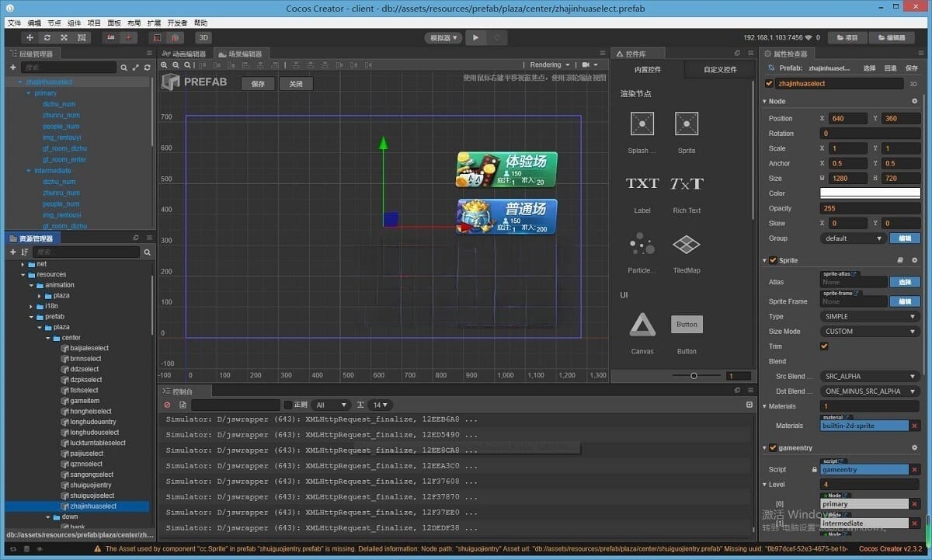Screen dimensions: 932x560
Task: Select the rotate transform tool
Action: (47, 37)
